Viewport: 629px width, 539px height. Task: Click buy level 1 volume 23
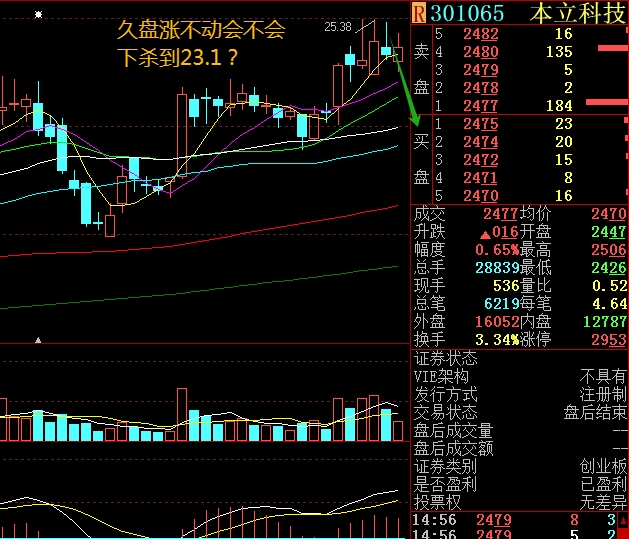click(x=564, y=124)
